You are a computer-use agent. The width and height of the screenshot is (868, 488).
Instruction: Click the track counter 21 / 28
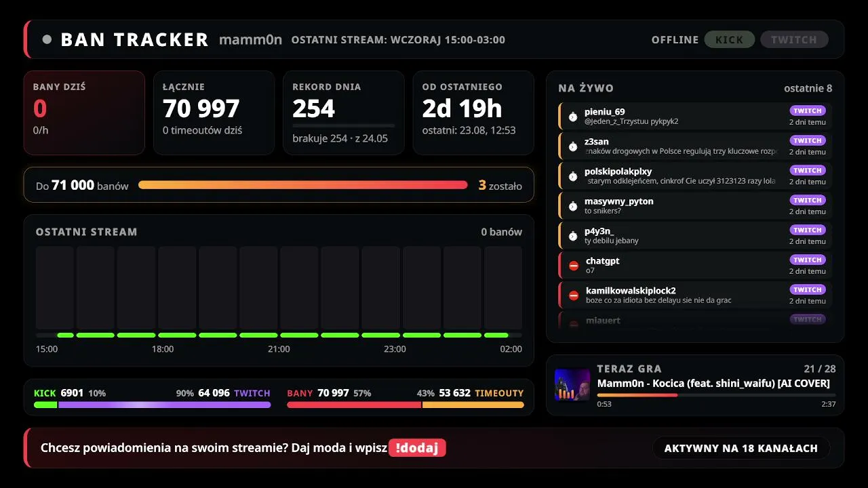point(820,369)
